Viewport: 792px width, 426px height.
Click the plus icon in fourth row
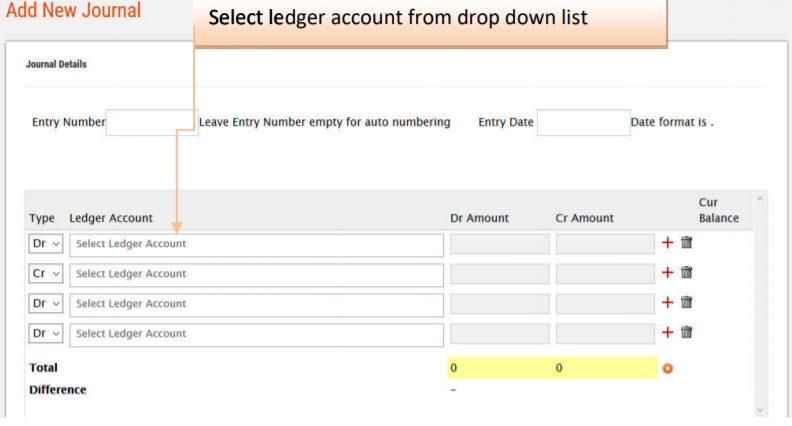click(668, 333)
